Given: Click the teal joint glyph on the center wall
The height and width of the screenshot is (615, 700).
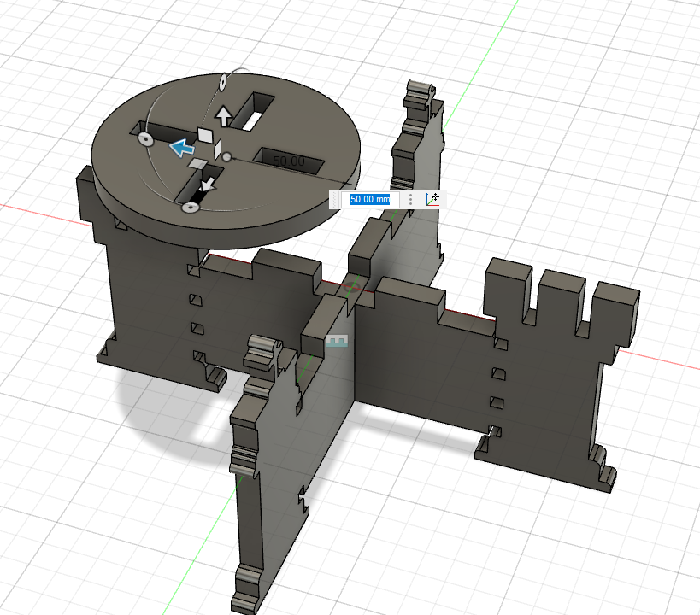Looking at the screenshot, I should tap(337, 341).
